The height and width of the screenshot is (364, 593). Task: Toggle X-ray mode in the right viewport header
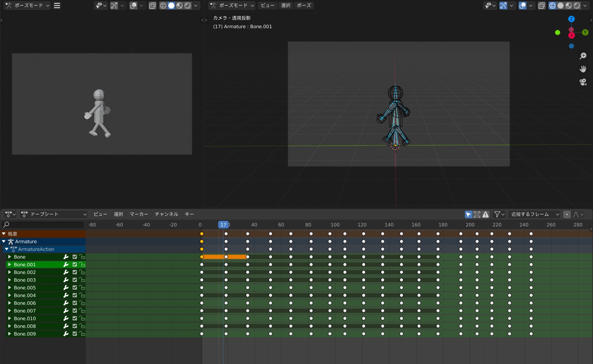click(542, 6)
